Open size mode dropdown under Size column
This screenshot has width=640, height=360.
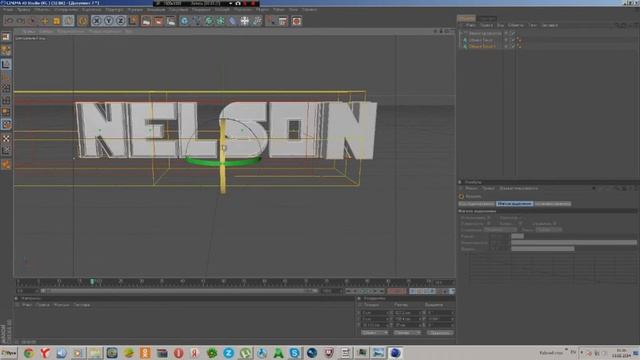pyautogui.click(x=407, y=333)
